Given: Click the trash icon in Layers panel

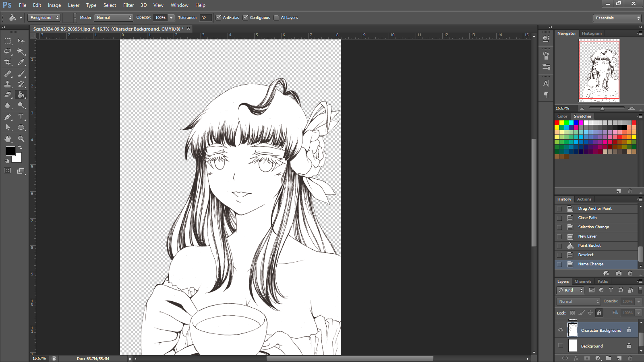Looking at the screenshot, I should [x=630, y=358].
